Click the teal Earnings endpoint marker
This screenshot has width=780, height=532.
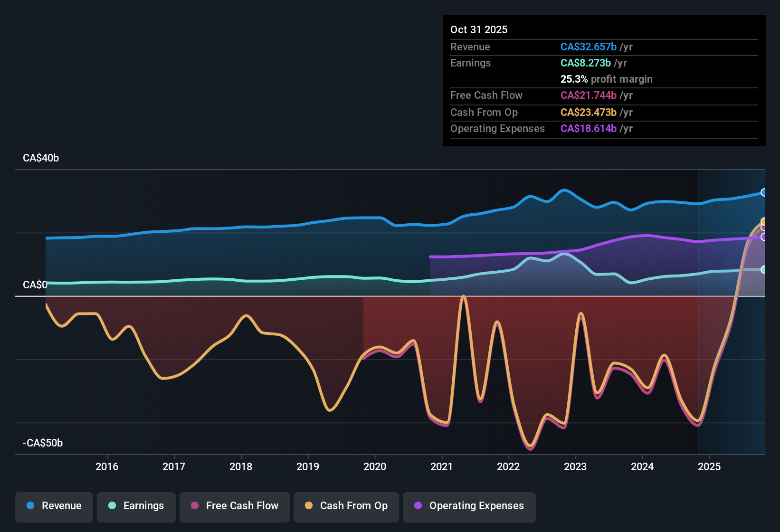click(x=764, y=269)
